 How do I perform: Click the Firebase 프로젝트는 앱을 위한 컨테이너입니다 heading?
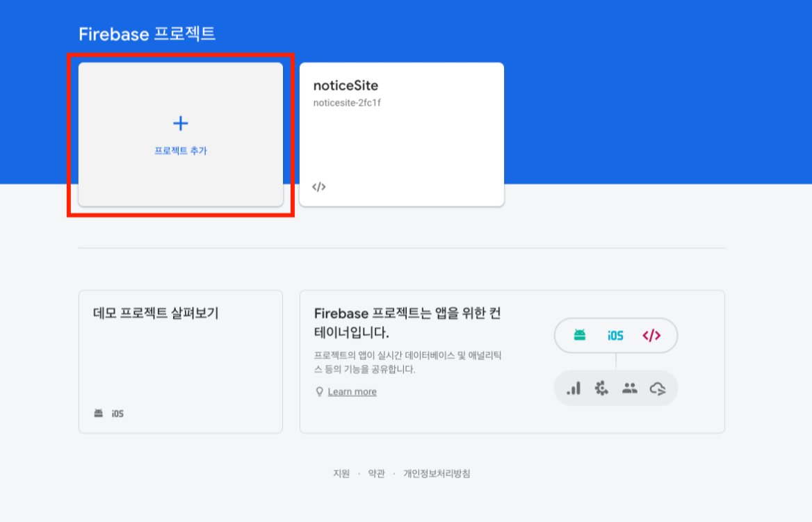coord(407,323)
